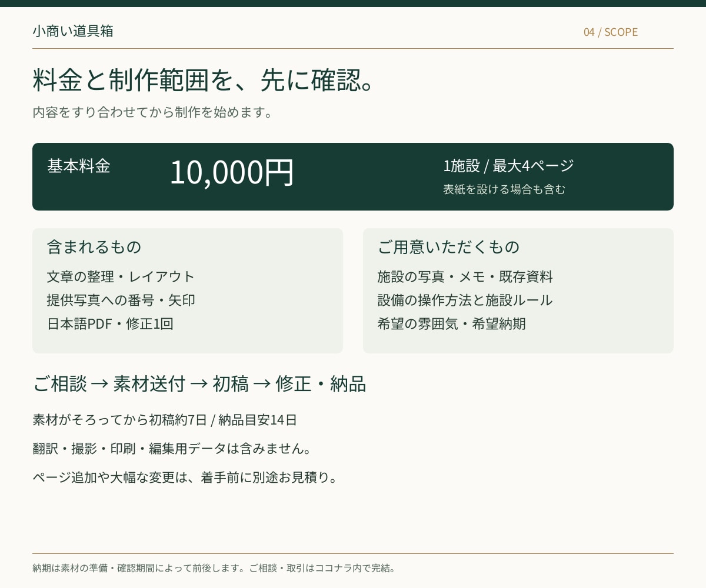The image size is (706, 588).
Task: Click the 1施設 / 最大4ページ text
Action: 508,166
